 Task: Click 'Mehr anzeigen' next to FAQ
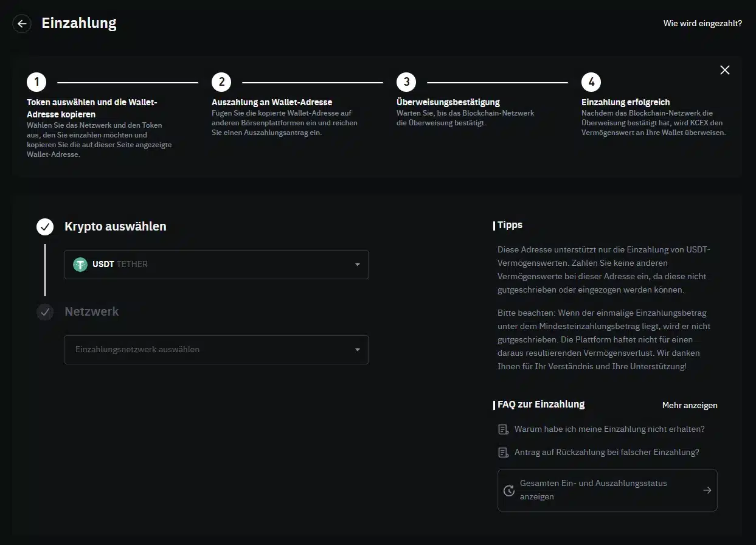tap(690, 405)
